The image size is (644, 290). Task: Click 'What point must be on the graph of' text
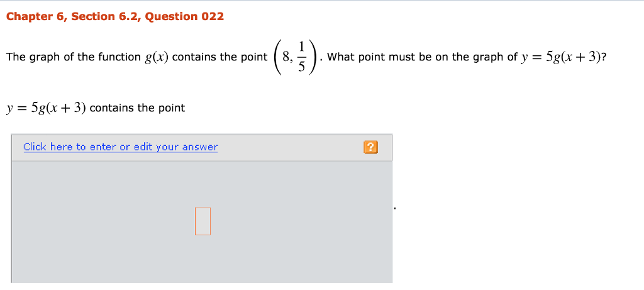(x=422, y=57)
